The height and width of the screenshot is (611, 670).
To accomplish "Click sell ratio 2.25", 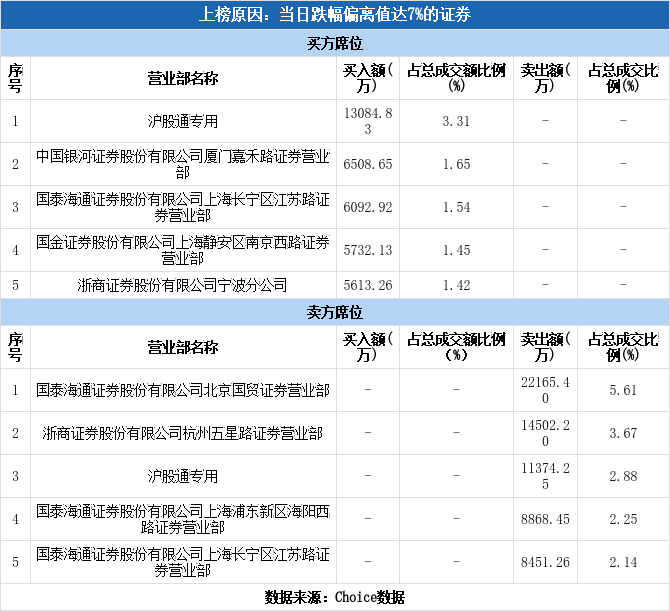I will pyautogui.click(x=623, y=519).
